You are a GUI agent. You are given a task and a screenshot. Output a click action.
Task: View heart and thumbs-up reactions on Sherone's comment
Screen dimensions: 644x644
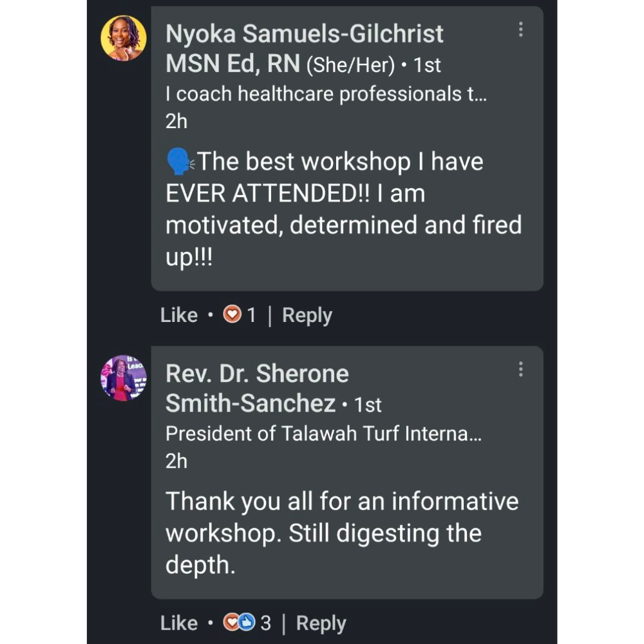coord(240,623)
